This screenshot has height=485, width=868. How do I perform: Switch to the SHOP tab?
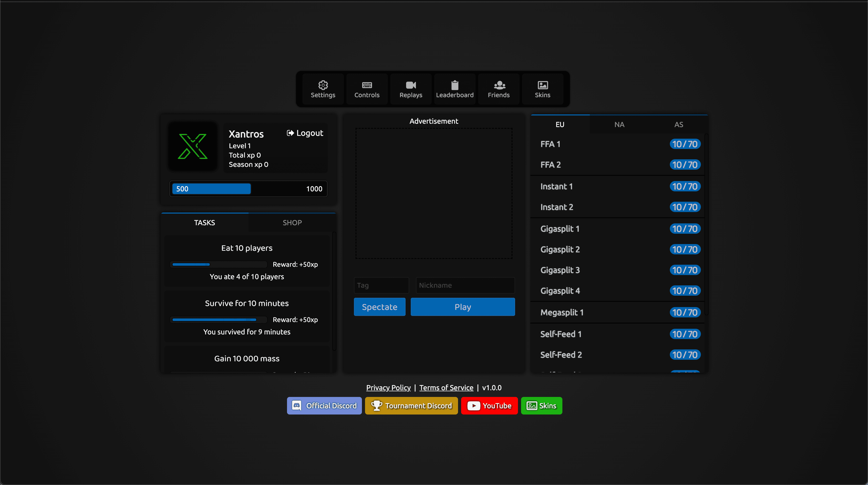pos(292,223)
